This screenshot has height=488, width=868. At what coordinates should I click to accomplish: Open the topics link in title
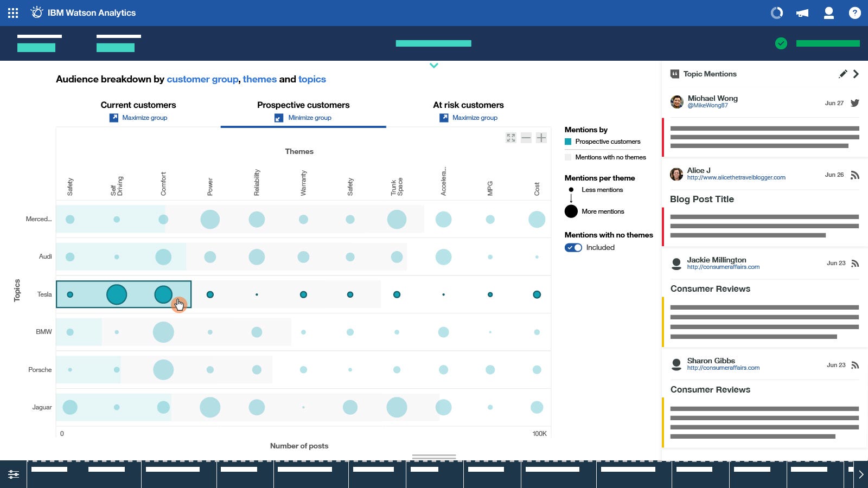[x=312, y=79]
